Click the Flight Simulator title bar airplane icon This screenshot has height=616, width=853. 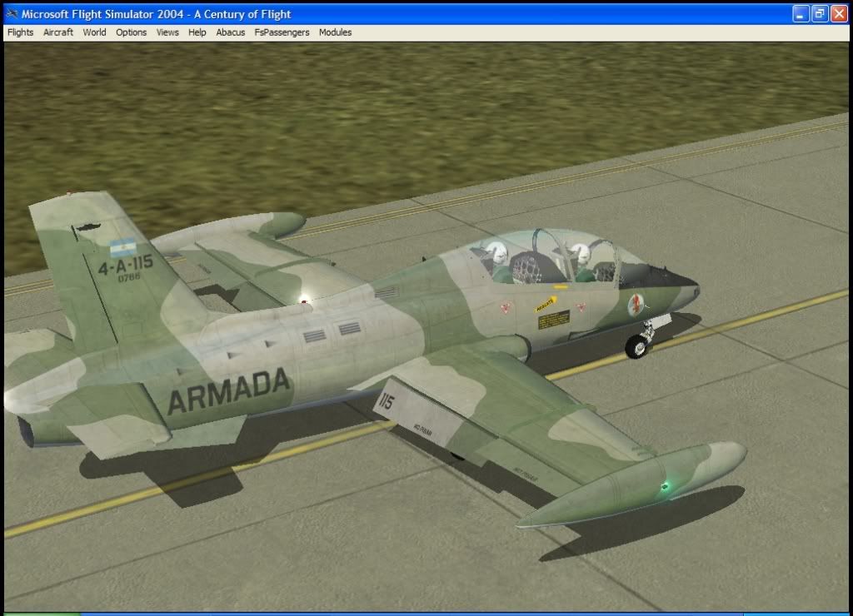tap(12, 14)
